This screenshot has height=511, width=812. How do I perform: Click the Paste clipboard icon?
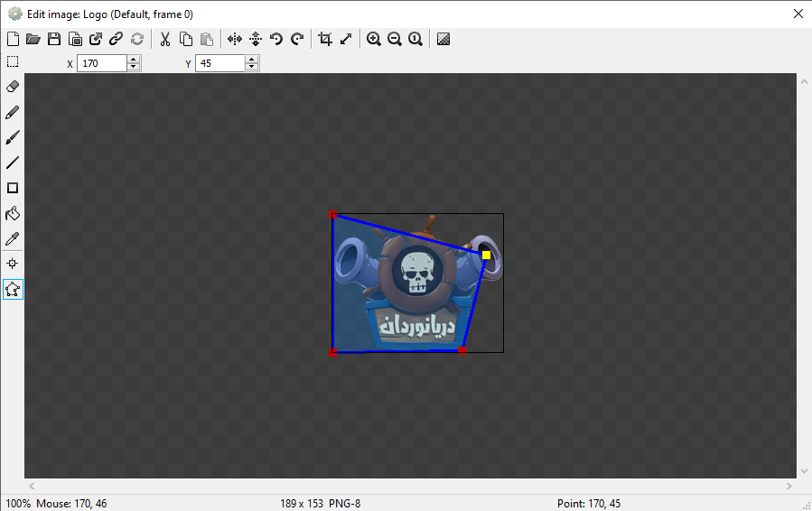[207, 39]
